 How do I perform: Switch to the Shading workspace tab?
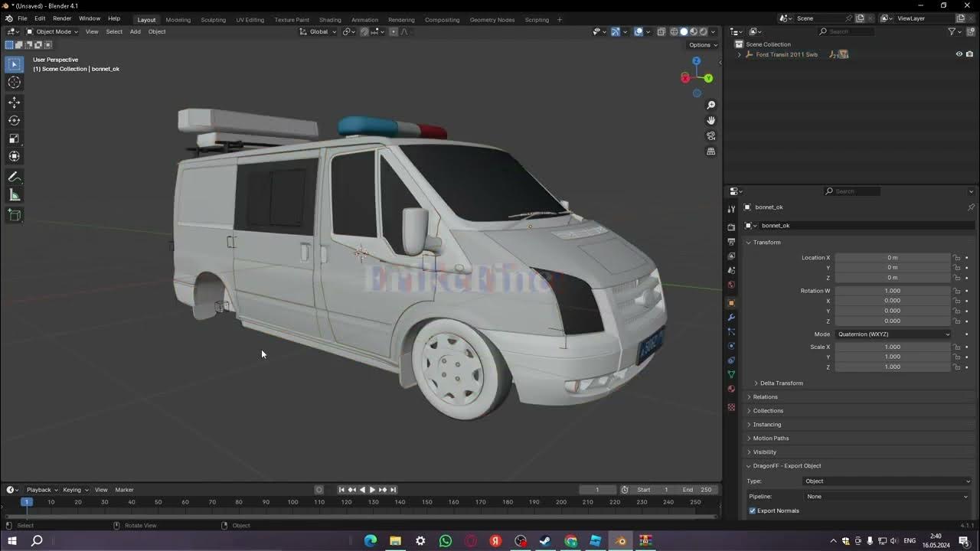tap(330, 20)
